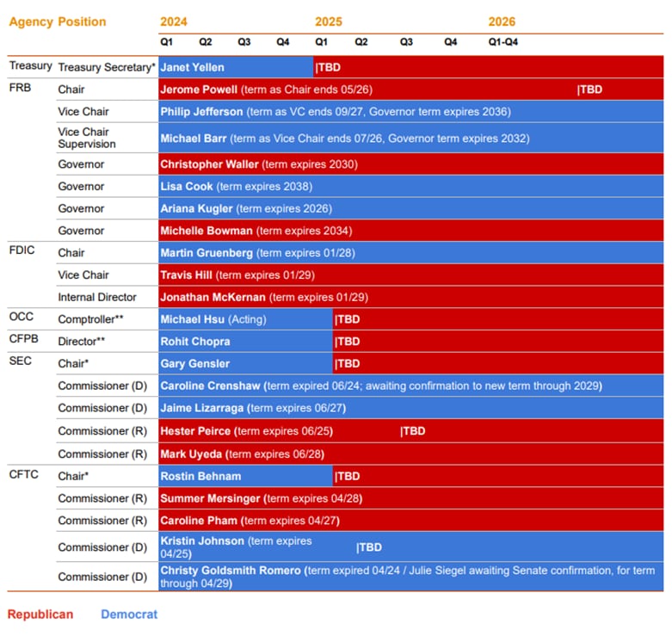Click the Agency column header

[x=31, y=22]
